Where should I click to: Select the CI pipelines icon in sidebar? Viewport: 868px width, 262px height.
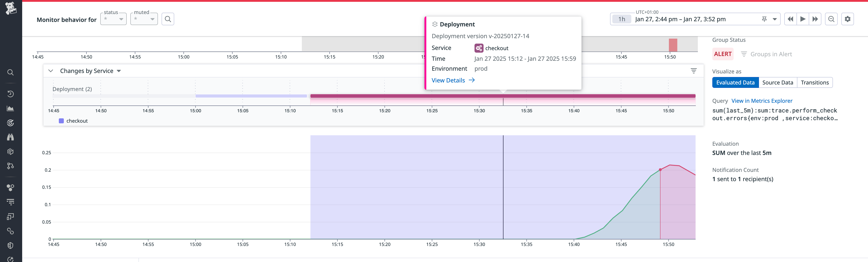coord(10,166)
